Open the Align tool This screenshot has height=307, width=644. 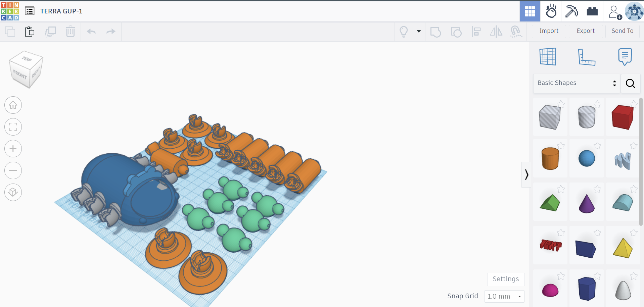point(476,32)
